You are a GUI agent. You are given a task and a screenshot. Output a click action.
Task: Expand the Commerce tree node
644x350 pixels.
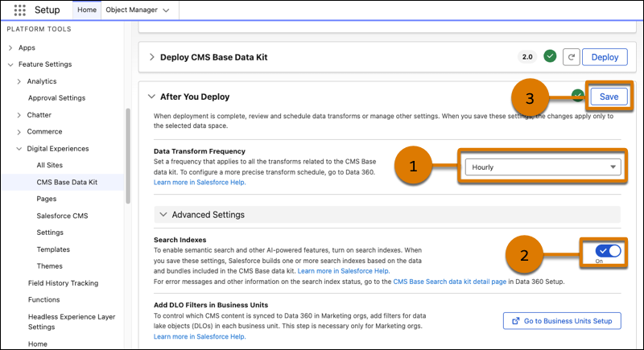click(x=19, y=132)
